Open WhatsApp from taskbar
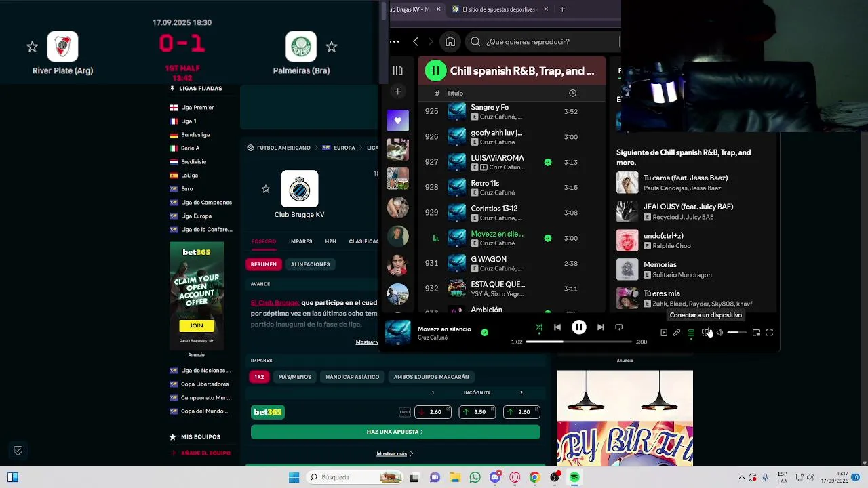The image size is (868, 488). click(x=475, y=477)
